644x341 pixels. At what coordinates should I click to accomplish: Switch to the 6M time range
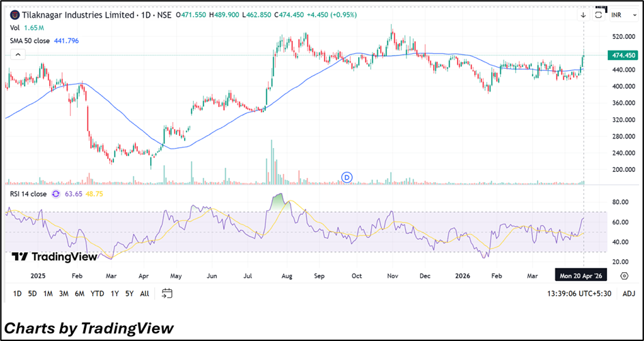point(79,293)
